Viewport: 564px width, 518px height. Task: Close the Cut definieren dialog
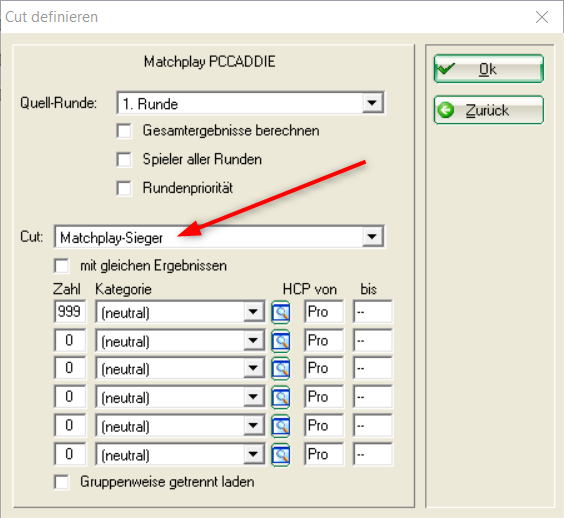tap(542, 17)
